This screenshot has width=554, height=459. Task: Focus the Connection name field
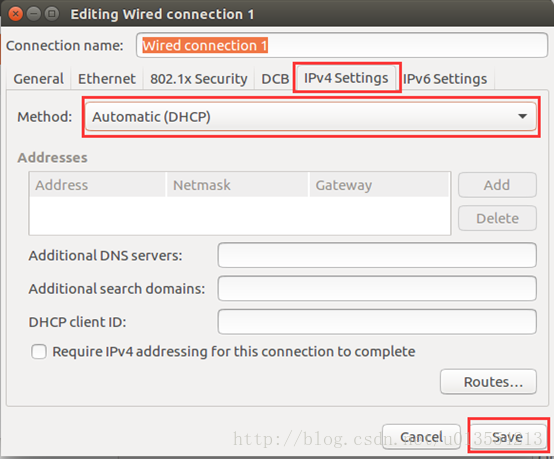[x=342, y=45]
